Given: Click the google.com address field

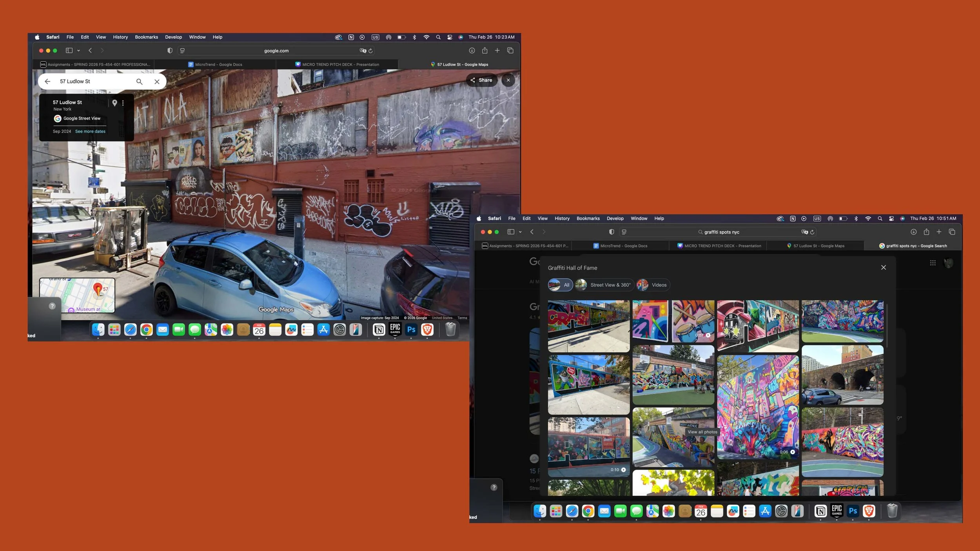Looking at the screenshot, I should [276, 51].
